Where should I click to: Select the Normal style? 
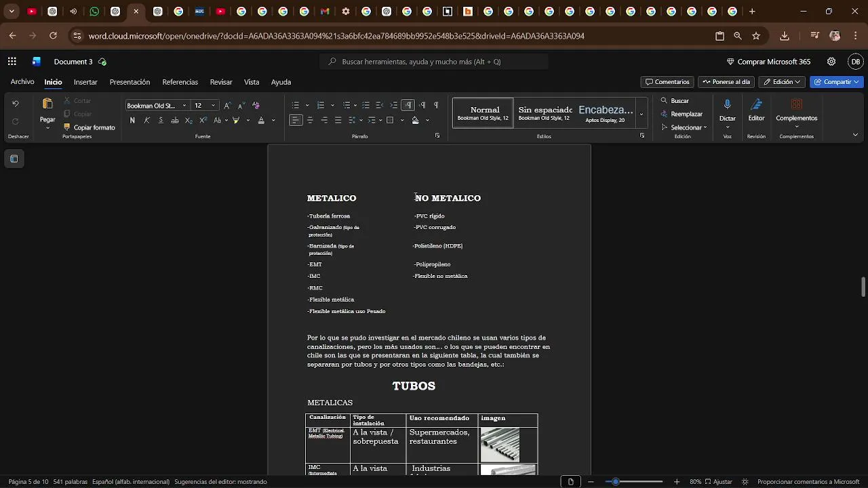pos(483,113)
